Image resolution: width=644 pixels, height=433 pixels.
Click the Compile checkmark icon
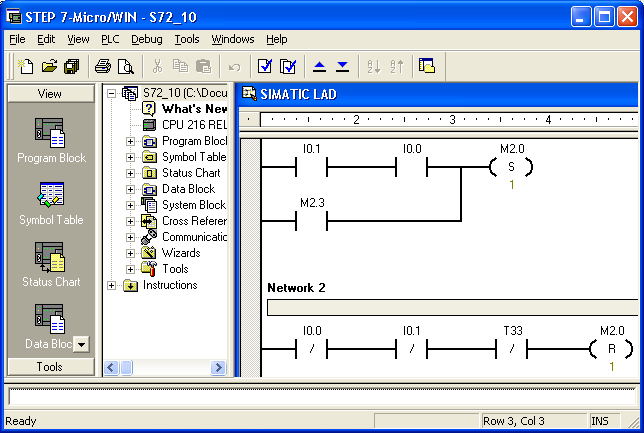point(265,66)
